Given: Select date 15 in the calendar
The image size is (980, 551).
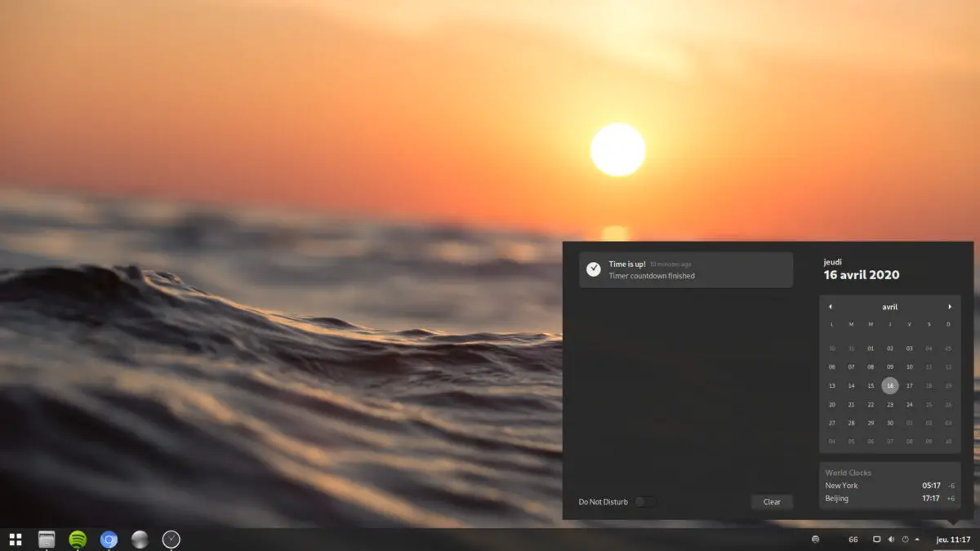Looking at the screenshot, I should 871,385.
